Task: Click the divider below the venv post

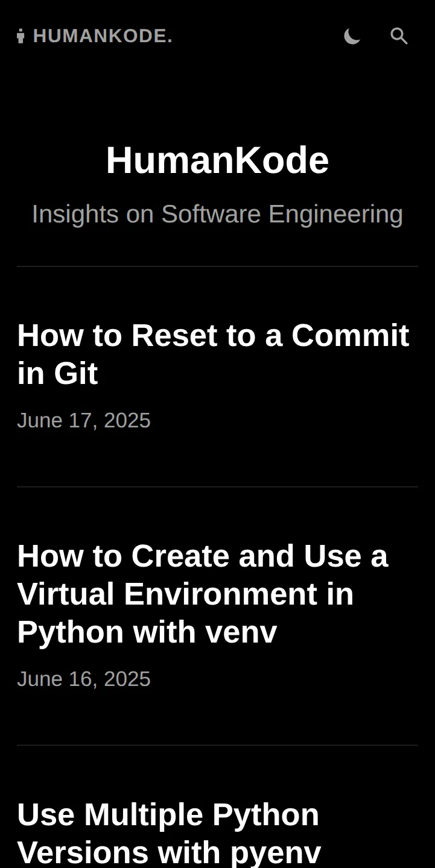Action: (x=217, y=745)
